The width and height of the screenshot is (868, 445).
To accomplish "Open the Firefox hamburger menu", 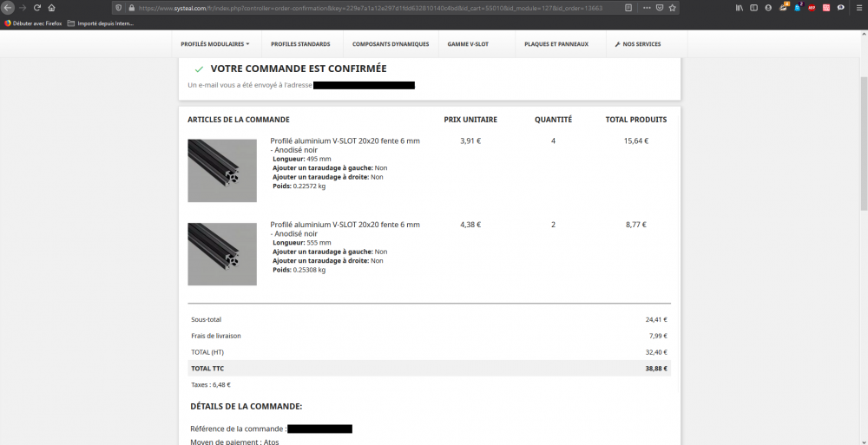I will [x=858, y=8].
